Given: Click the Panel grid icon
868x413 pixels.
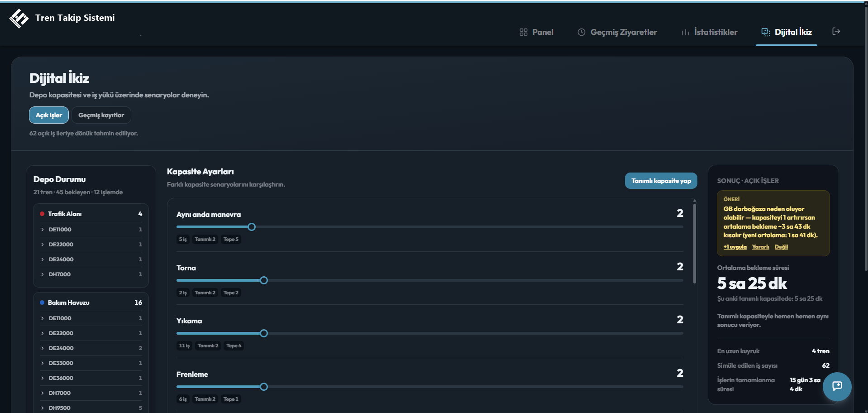Looking at the screenshot, I should (x=524, y=32).
